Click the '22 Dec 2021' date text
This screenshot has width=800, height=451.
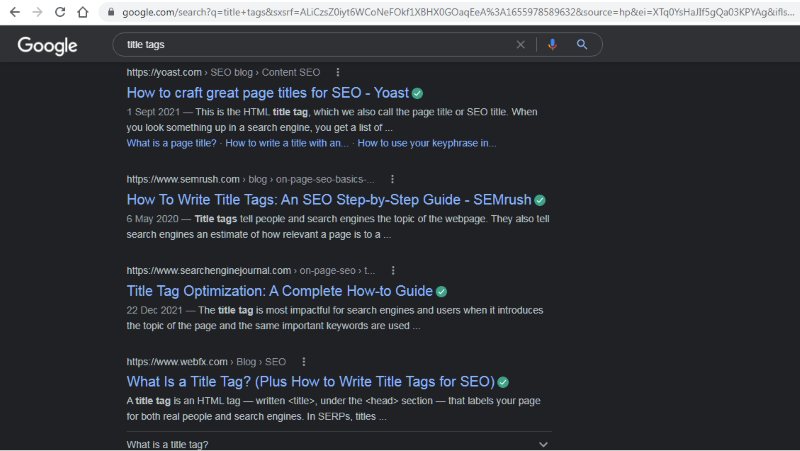pyautogui.click(x=155, y=310)
